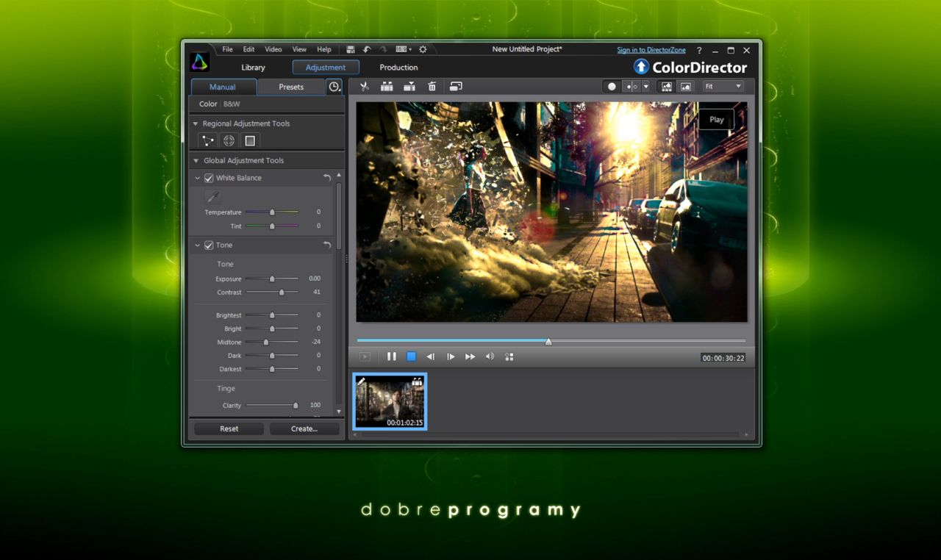Click the Create... button
This screenshot has width=941, height=560.
click(x=304, y=428)
